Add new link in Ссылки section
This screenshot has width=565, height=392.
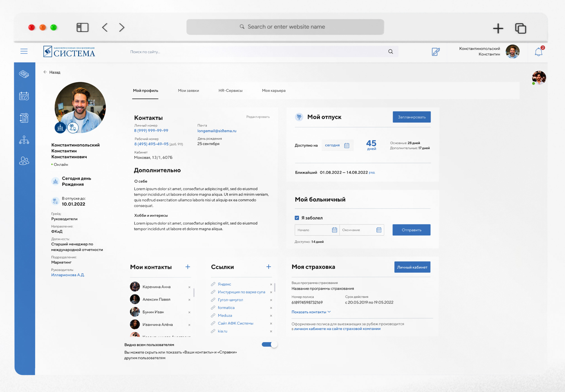point(269,267)
